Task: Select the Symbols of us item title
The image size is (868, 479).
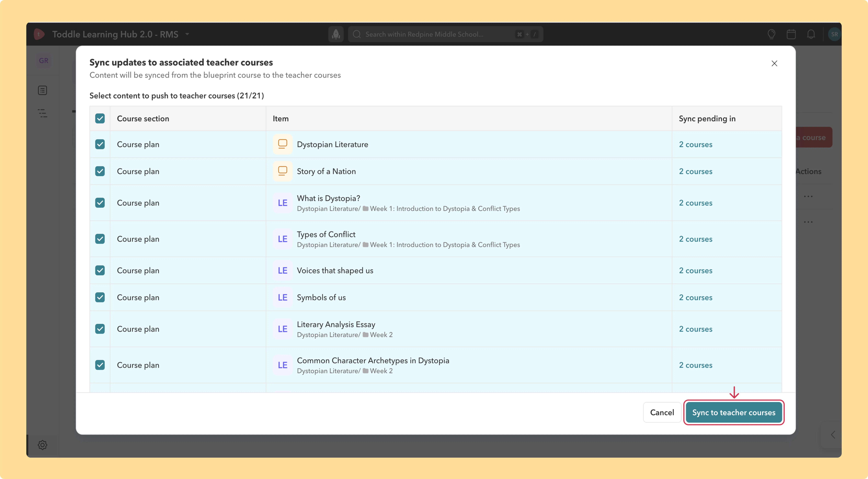Action: tap(321, 298)
